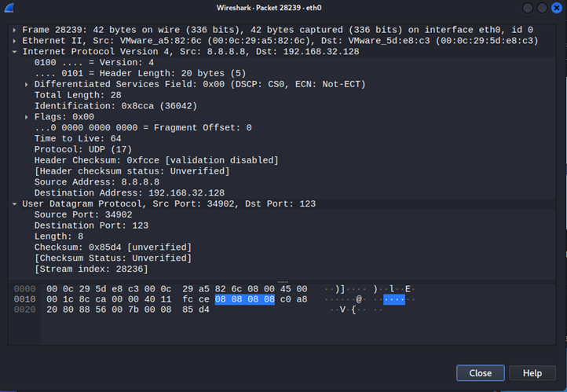Expand the Differentiated Services Field entry
567x392 pixels.
pyautogui.click(x=27, y=84)
